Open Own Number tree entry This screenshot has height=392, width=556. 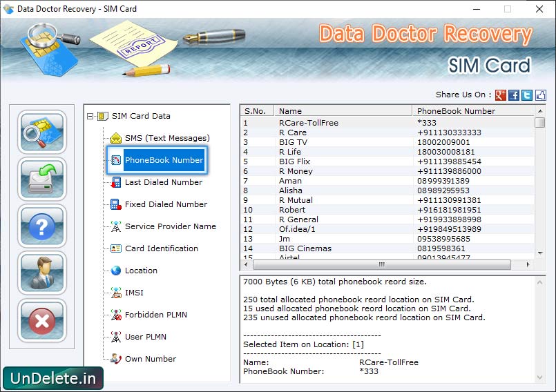tap(151, 359)
